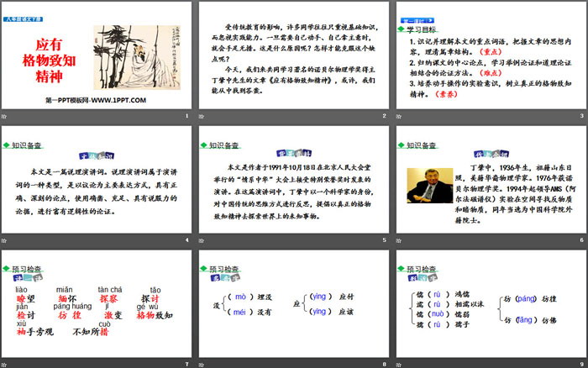Screen dimensions: 588x368
Task: Click the www.1ppt.com link text
Action: point(97,100)
